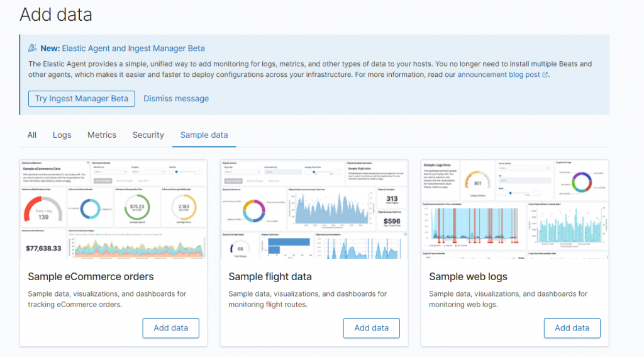Click the flight data dashboard preview thumbnail

coord(314,209)
